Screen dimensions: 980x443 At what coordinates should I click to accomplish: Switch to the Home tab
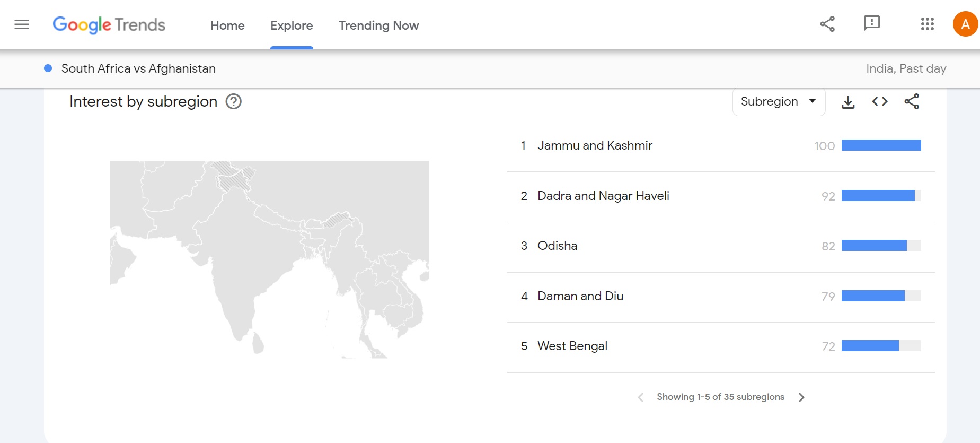[x=227, y=25]
